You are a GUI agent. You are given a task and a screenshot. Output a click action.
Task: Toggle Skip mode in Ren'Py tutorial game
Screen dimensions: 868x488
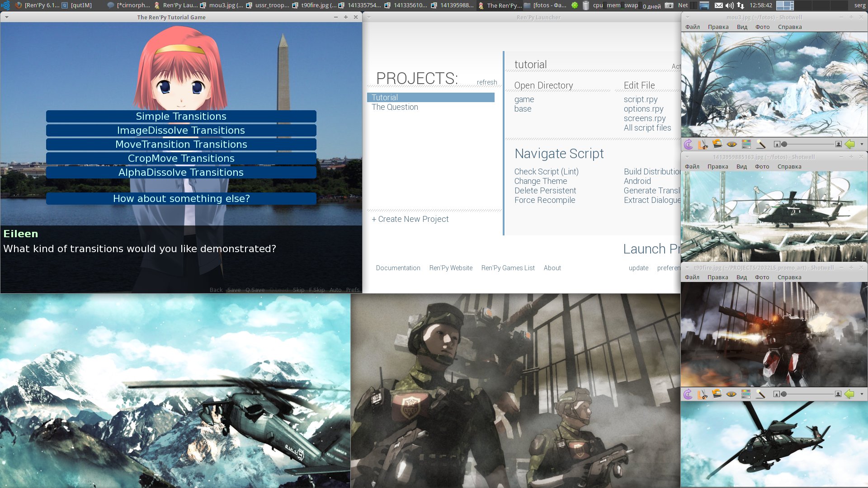298,290
